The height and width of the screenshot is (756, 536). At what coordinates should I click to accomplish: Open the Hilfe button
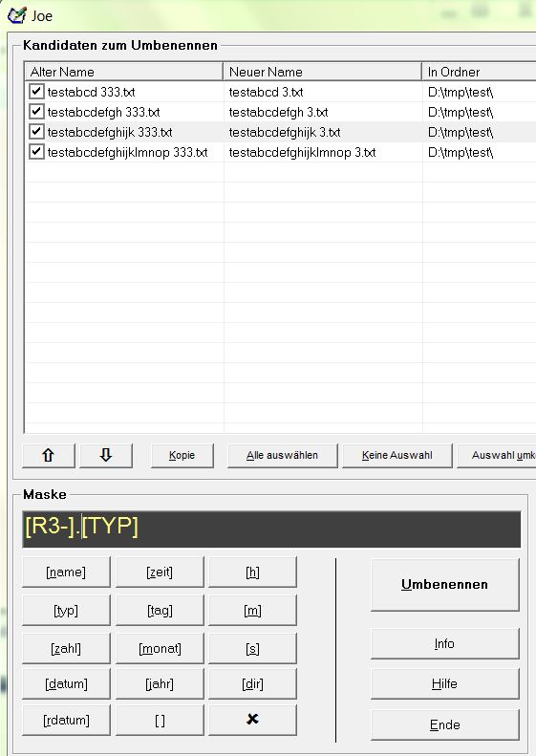point(445,683)
